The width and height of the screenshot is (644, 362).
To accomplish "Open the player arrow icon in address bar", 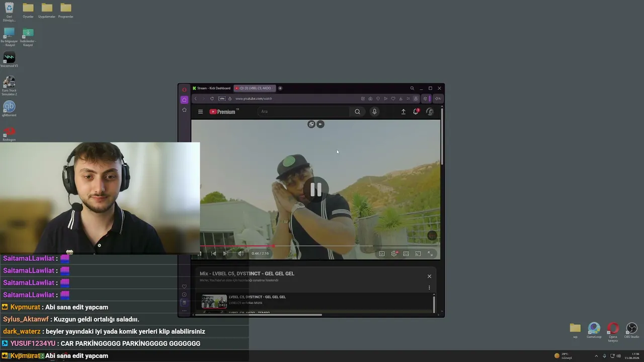I will [385, 99].
